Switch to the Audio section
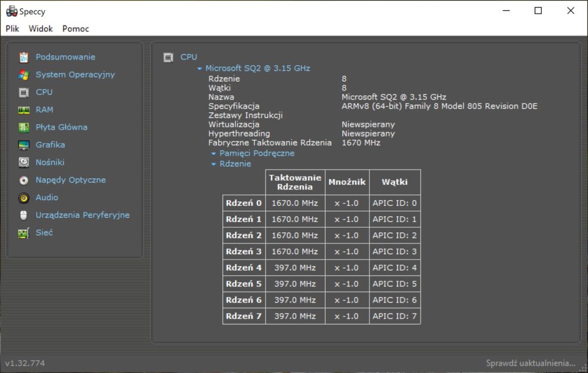 (46, 197)
